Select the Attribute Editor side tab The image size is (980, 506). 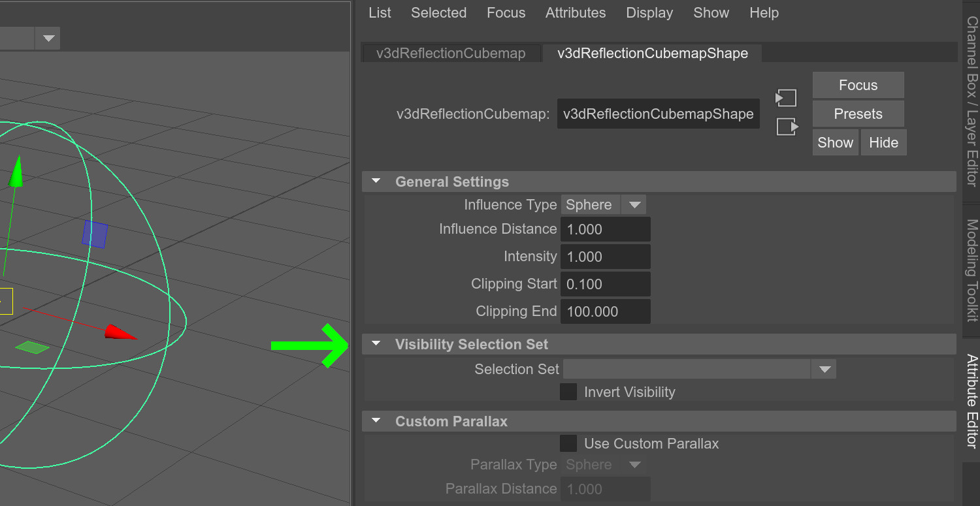point(972,401)
